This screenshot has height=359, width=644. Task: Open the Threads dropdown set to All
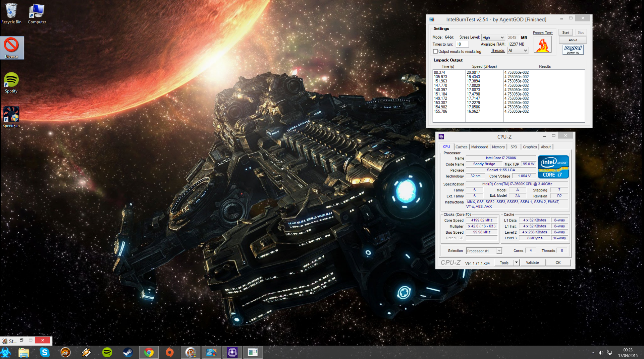518,51
